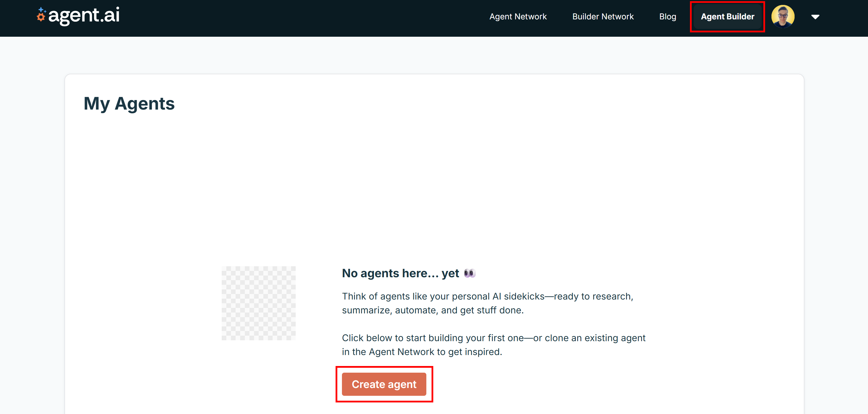Click the profile avatar photo in the header

[783, 16]
